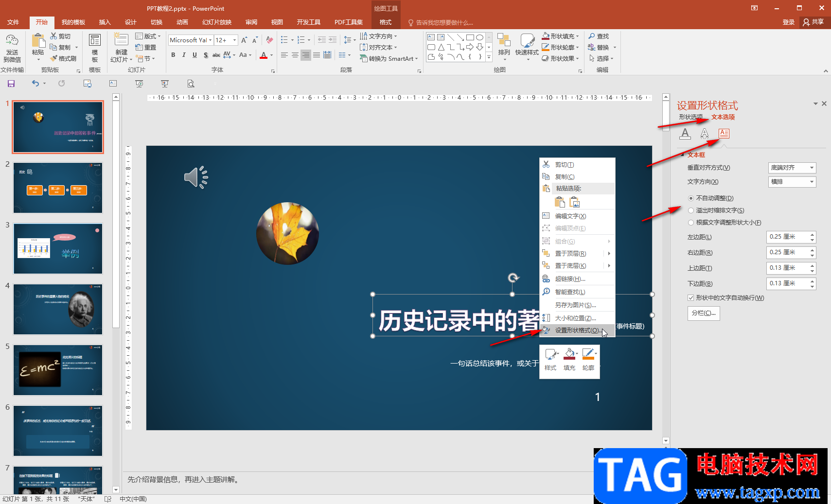Open the Design (设计) ribbon tab

pyautogui.click(x=130, y=22)
